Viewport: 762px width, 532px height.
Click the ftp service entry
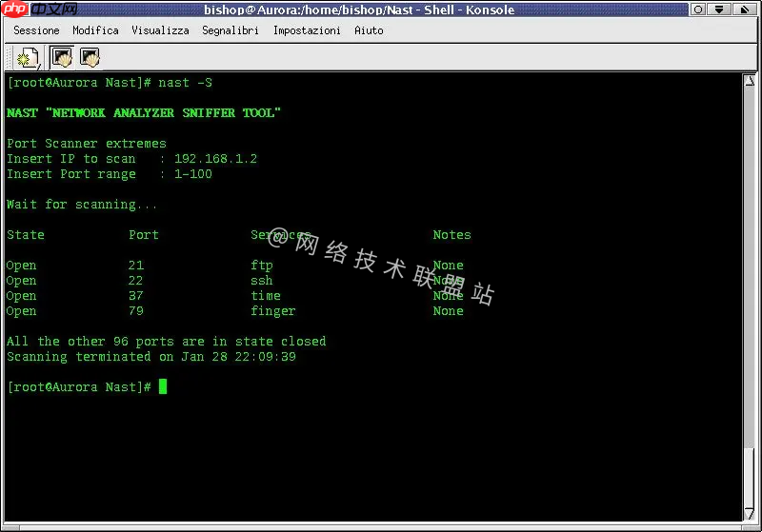tap(261, 266)
